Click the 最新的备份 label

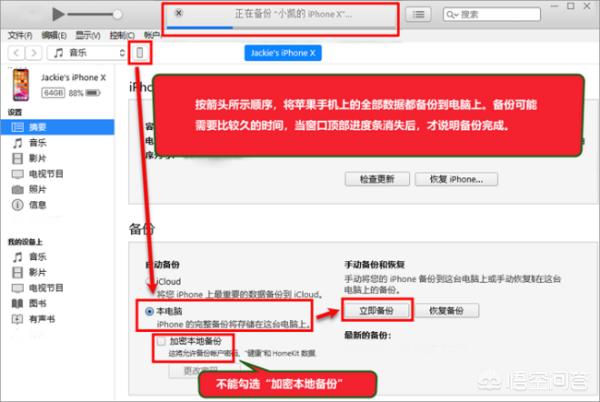(x=368, y=335)
